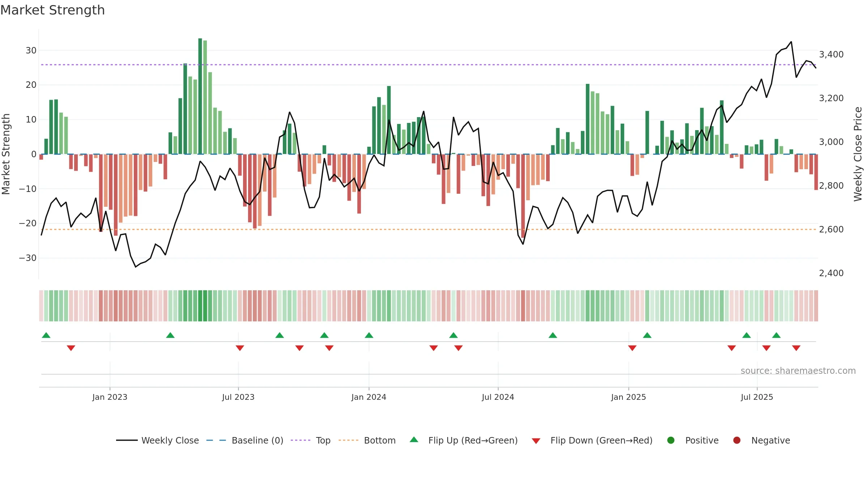The image size is (868, 488).
Task: Click the green Positive legend dot
Action: coord(671,440)
